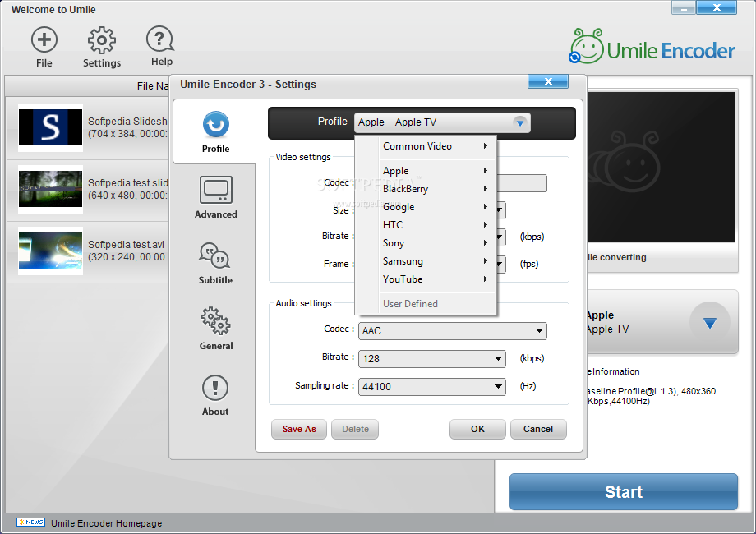Select Softpedia test.avi thumbnail

tap(50, 251)
